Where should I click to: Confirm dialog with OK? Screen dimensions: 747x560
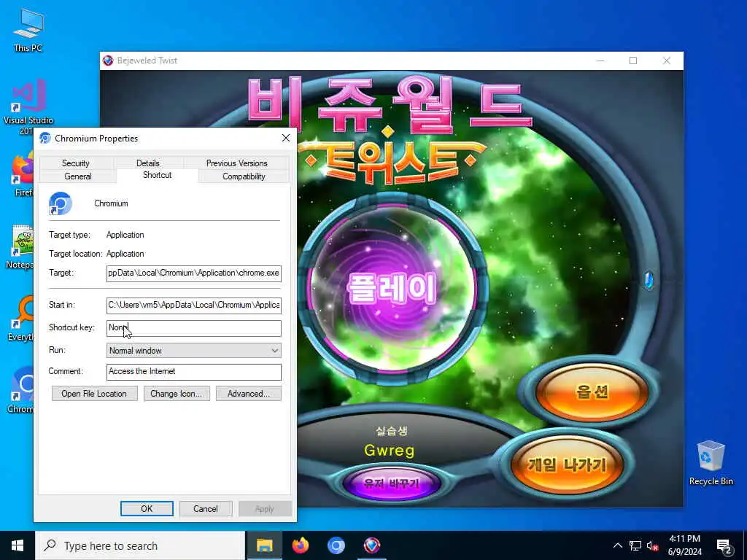tap(147, 508)
